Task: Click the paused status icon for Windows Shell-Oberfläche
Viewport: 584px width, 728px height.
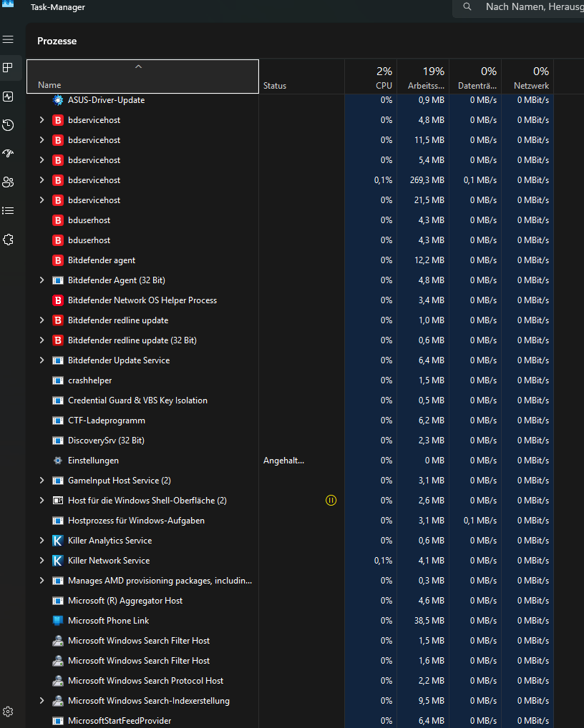Action: [331, 500]
